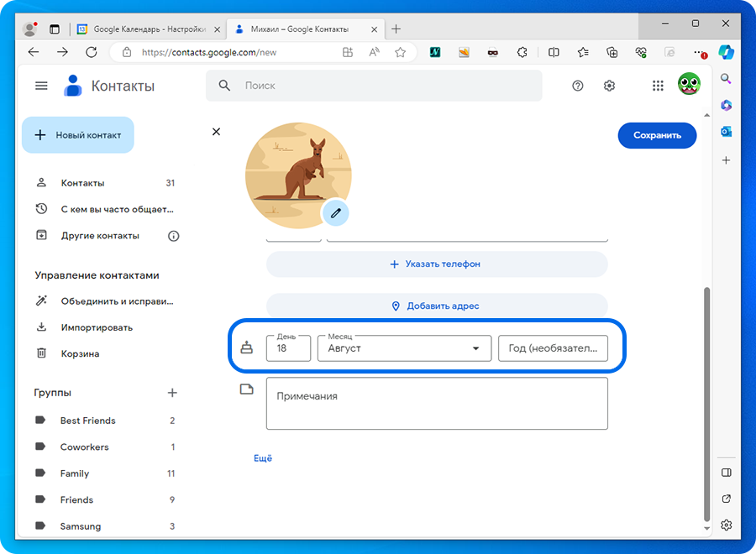
Task: Open Google Contacts settings gear
Action: pyautogui.click(x=609, y=86)
